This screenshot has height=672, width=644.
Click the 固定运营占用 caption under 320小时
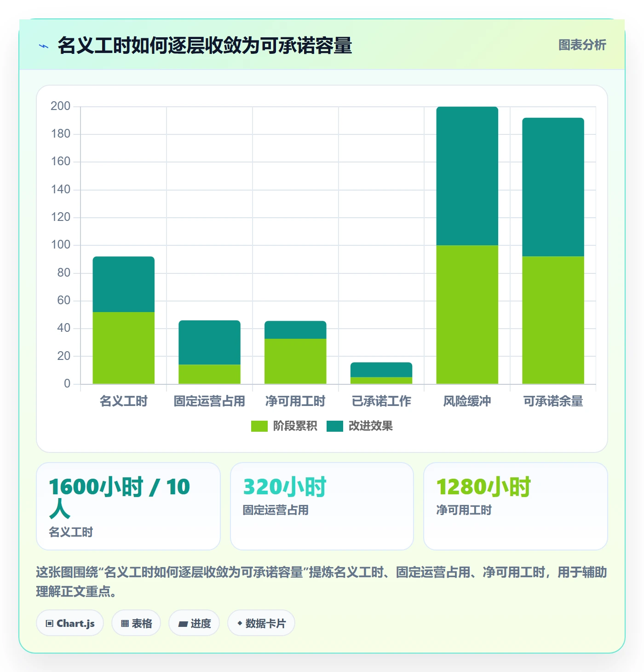[x=276, y=510]
